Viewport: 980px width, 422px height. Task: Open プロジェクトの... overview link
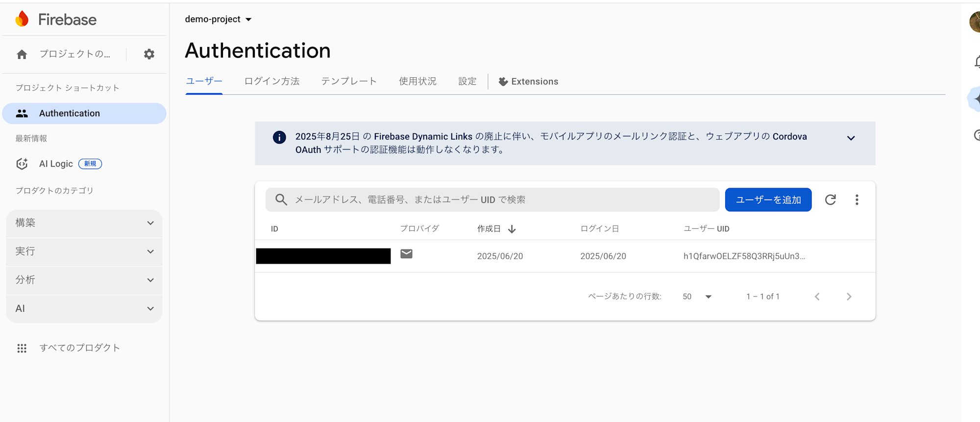click(74, 54)
